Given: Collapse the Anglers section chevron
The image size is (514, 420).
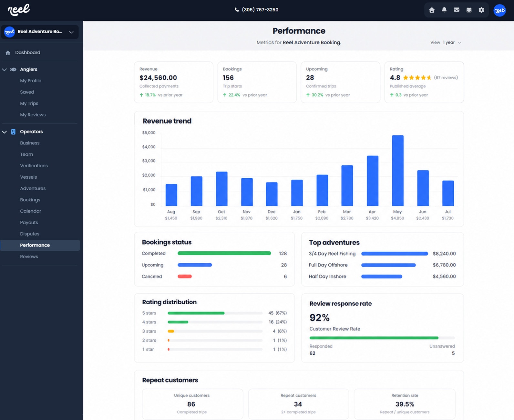Looking at the screenshot, I should tap(5, 69).
